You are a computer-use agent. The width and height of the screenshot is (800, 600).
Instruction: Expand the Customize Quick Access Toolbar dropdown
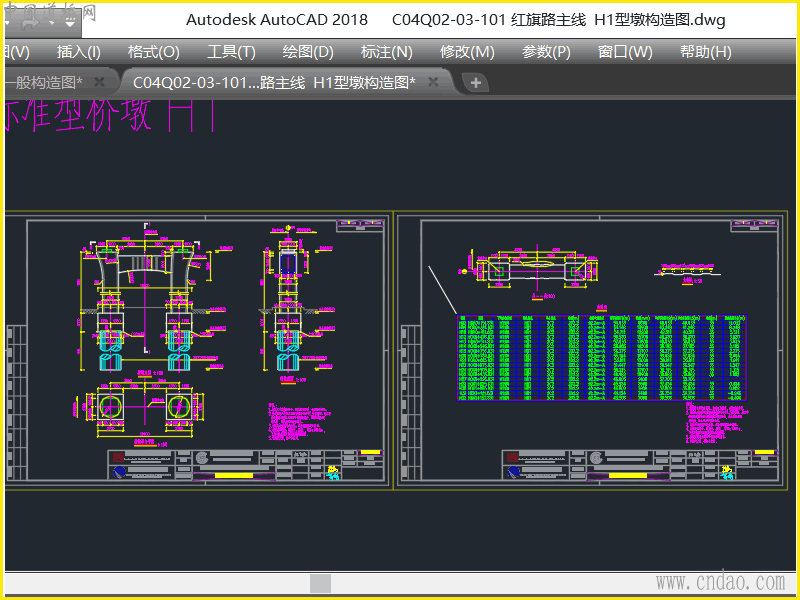(x=72, y=20)
